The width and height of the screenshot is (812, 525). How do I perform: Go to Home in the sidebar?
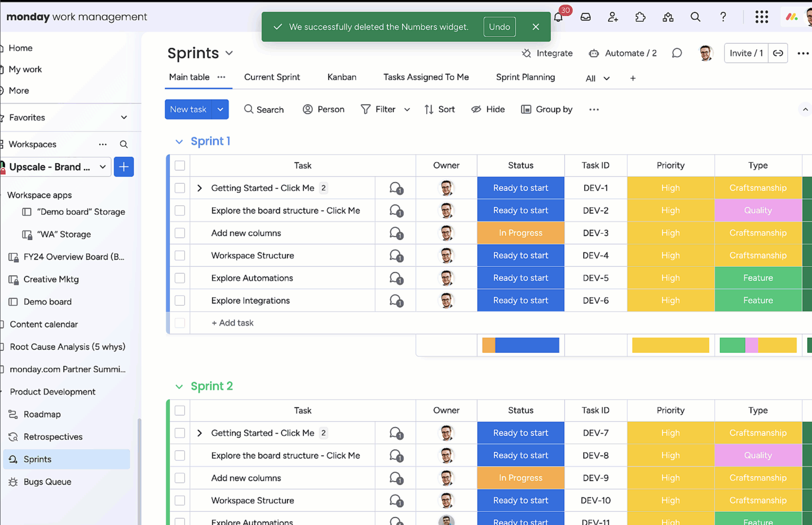[20, 48]
